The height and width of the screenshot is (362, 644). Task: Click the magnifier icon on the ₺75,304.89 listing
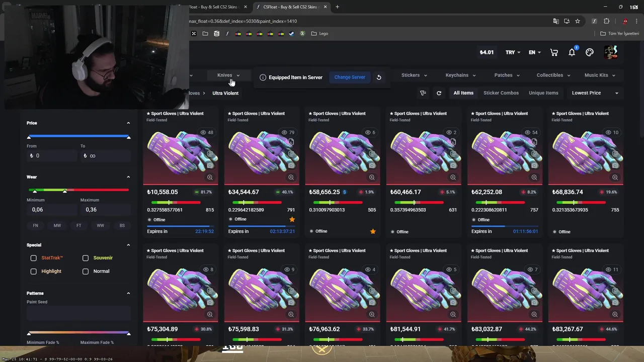(210, 315)
